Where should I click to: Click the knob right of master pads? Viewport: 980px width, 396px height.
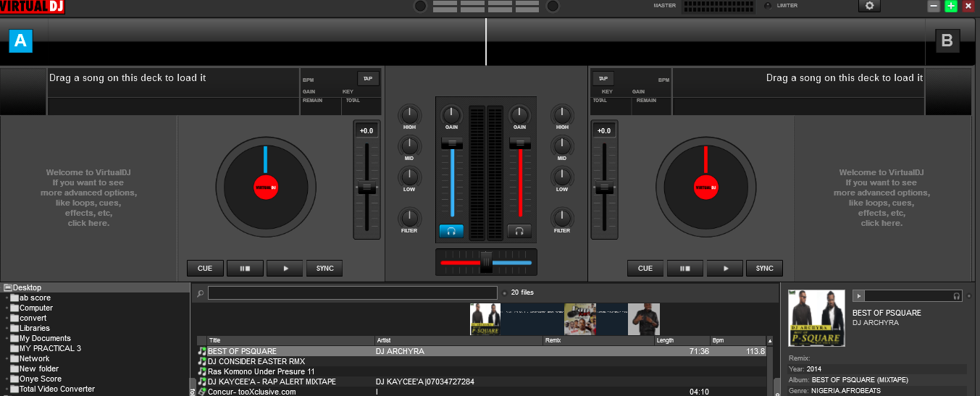(553, 7)
